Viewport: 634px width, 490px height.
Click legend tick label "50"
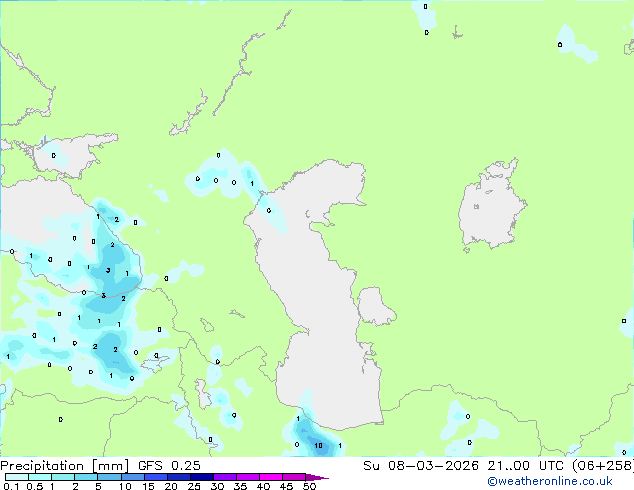[x=309, y=486]
